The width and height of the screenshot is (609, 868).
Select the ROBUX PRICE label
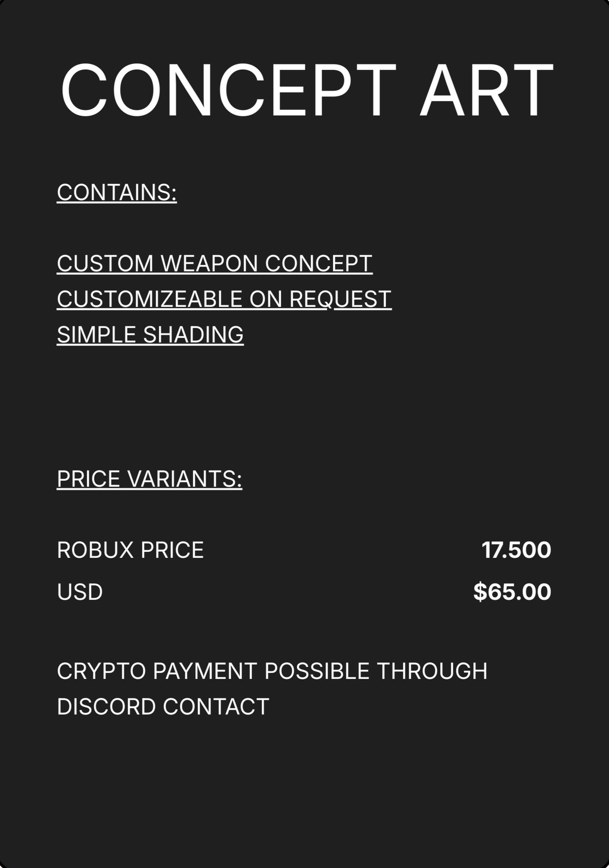pyautogui.click(x=130, y=550)
